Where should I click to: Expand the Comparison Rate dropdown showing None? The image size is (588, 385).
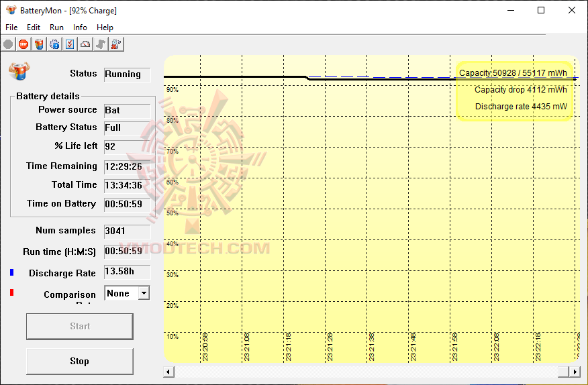click(144, 293)
